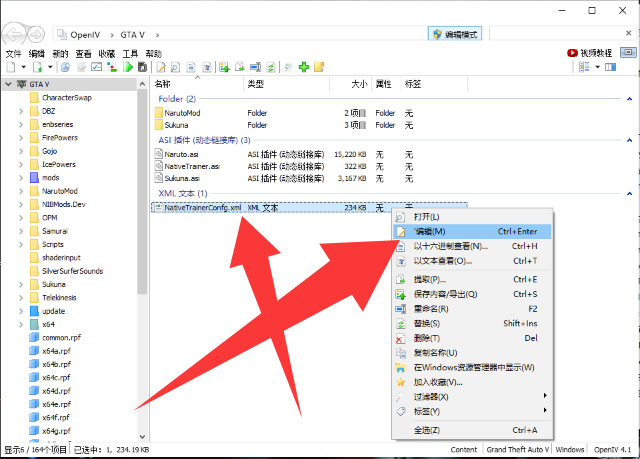Screen dimensions: 640x459
Task: Click OpenIV in the address breadcrumb
Action: coord(85,35)
